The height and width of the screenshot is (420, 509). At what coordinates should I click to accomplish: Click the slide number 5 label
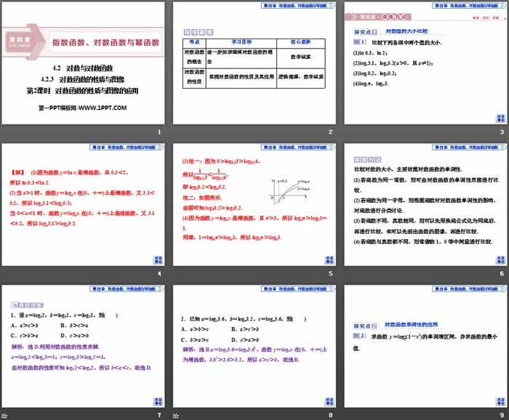click(x=330, y=274)
